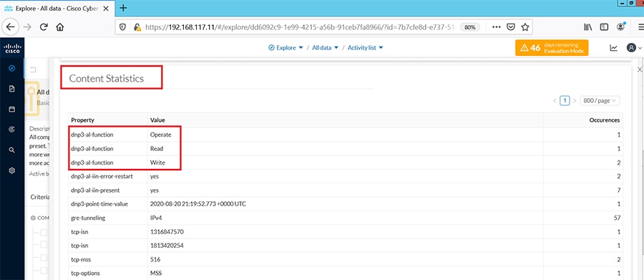644x280 pixels.
Task: Open the Activity list breadcrumb dropdown
Action: click(365, 48)
